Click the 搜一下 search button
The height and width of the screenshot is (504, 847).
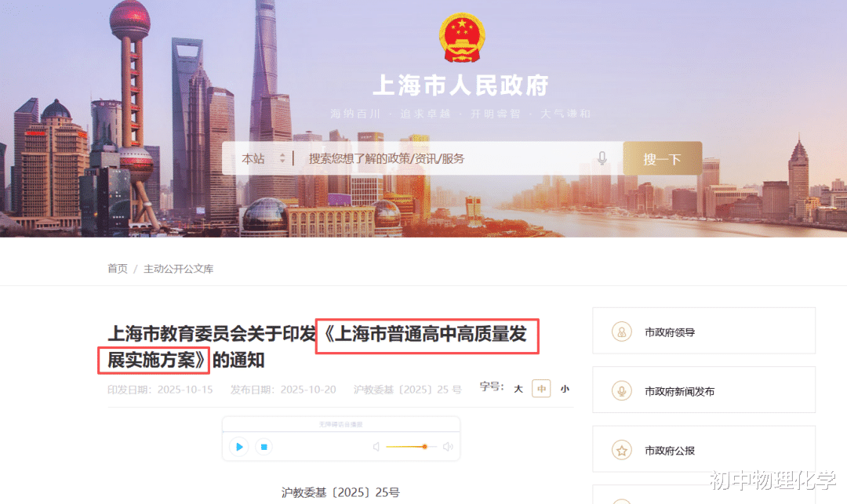pyautogui.click(x=662, y=158)
